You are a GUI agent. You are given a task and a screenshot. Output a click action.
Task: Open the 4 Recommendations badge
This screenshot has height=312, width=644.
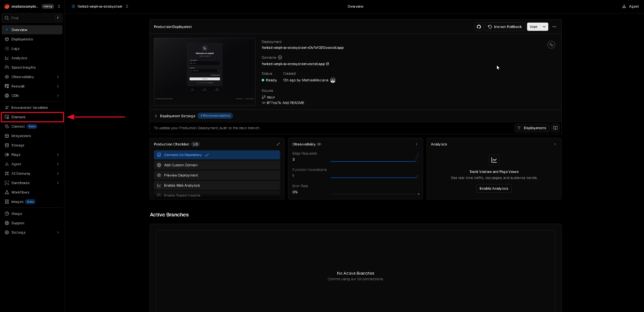coord(215,116)
